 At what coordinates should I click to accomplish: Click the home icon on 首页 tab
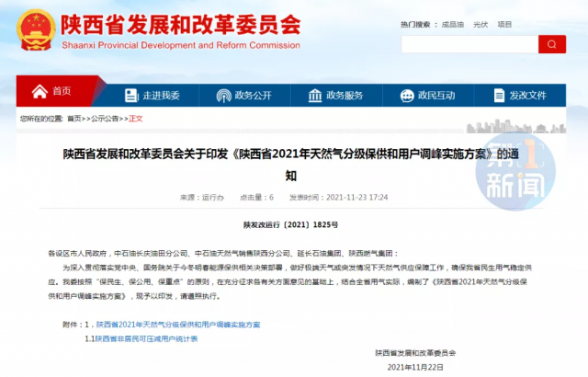(x=40, y=93)
